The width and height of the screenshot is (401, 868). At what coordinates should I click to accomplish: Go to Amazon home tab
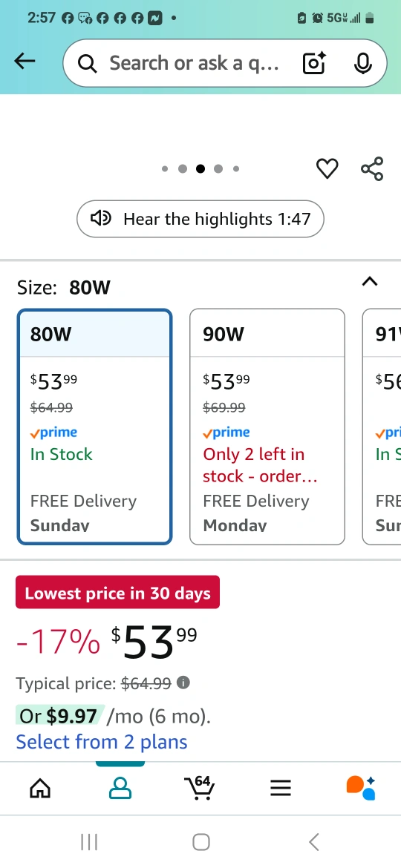point(40,788)
